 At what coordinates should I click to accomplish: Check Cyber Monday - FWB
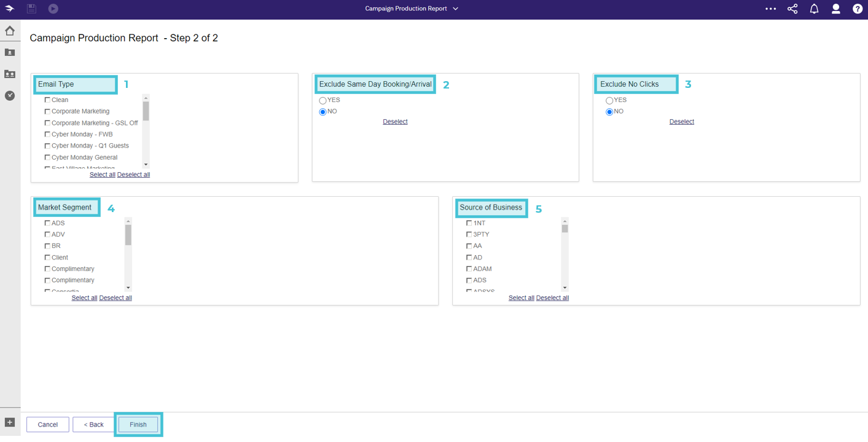(x=47, y=134)
